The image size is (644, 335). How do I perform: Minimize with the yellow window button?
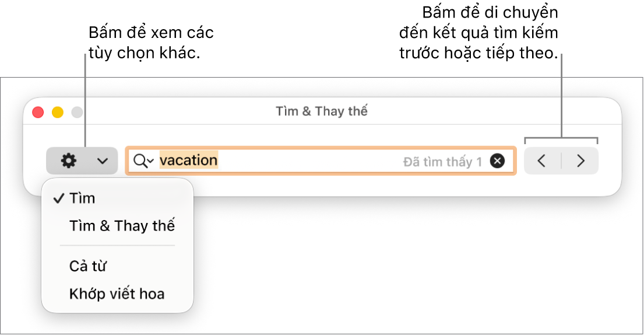coord(58,112)
